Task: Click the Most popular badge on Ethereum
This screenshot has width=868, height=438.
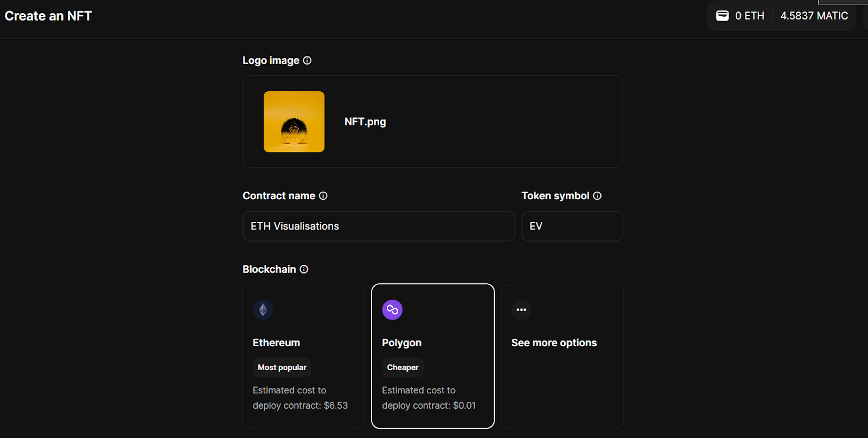Action: pos(282,367)
